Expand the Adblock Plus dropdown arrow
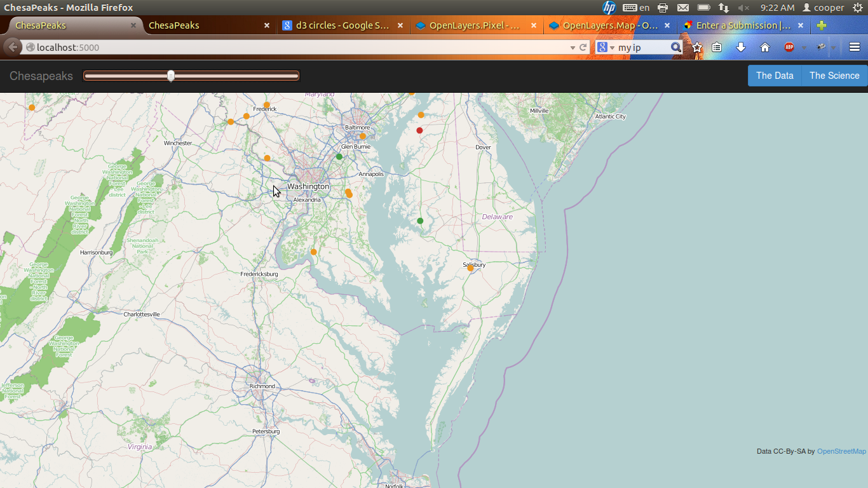The image size is (868, 488). tap(804, 48)
